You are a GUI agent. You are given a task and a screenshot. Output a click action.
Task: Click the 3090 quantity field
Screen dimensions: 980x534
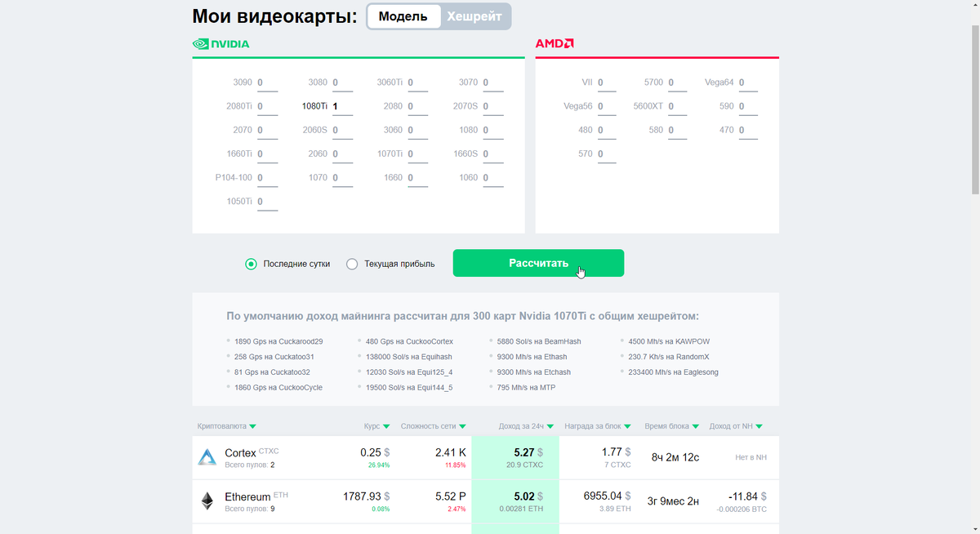[267, 82]
